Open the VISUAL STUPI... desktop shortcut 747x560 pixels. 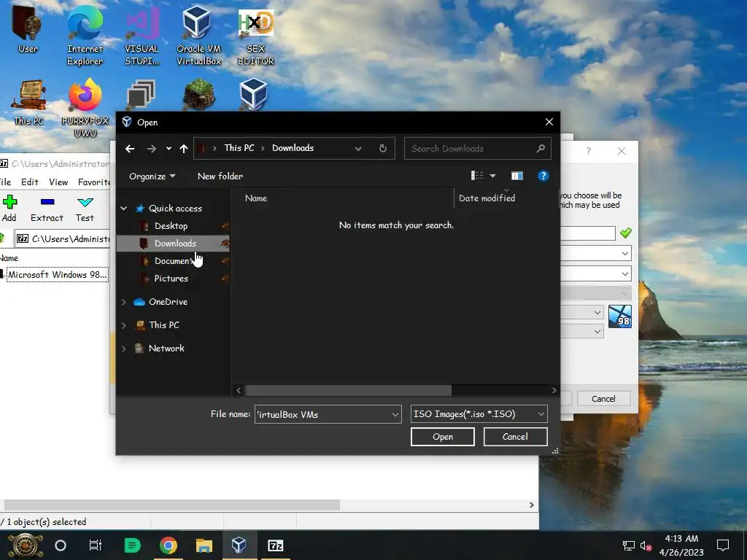(142, 34)
